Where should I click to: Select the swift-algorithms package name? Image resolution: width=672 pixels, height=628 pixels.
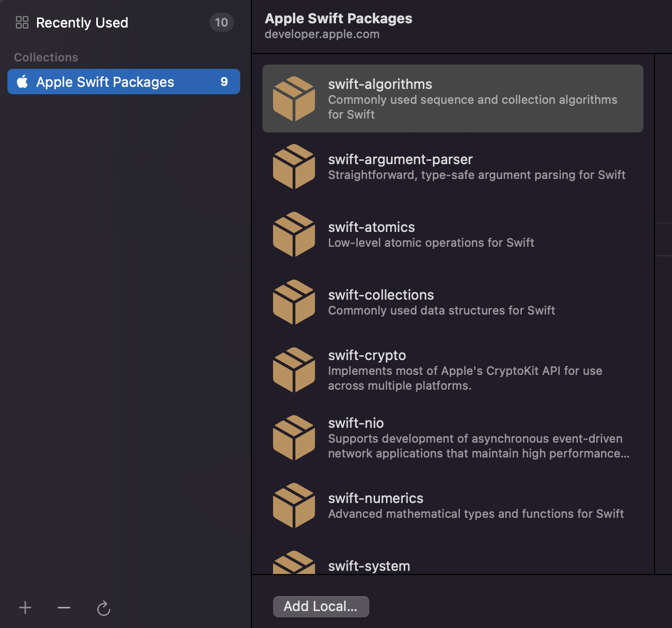click(x=380, y=84)
